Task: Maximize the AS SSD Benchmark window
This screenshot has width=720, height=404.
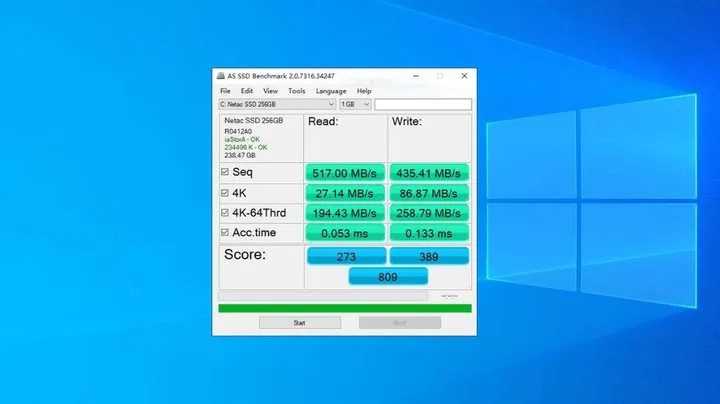Action: (440, 76)
